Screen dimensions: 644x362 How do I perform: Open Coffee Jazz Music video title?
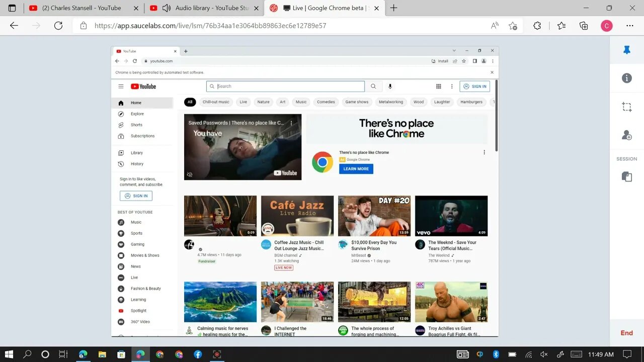[x=299, y=245]
